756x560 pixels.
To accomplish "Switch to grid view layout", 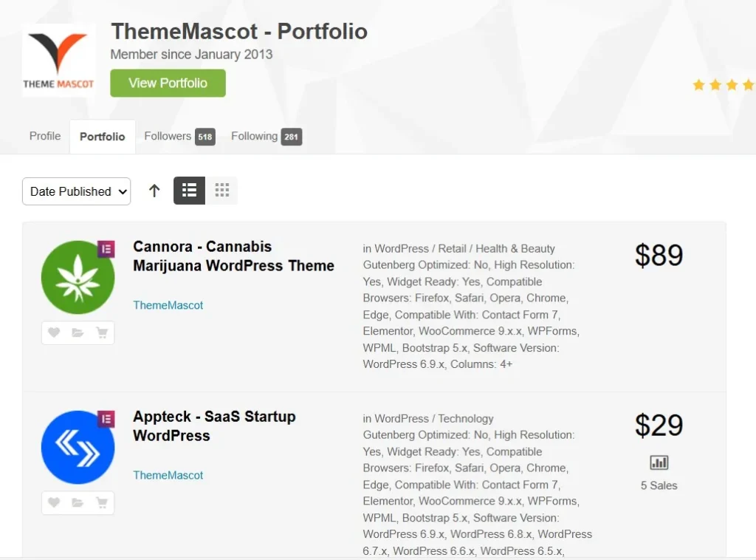I will (x=221, y=191).
